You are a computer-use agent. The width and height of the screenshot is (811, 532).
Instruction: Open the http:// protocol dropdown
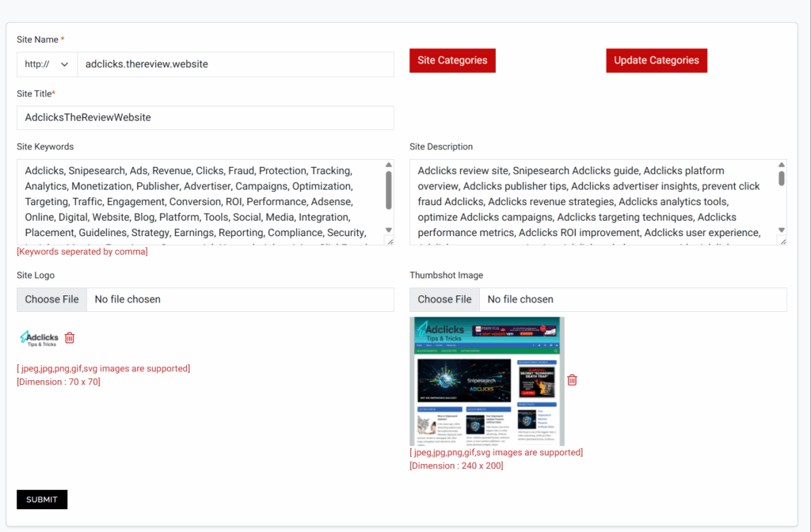47,64
